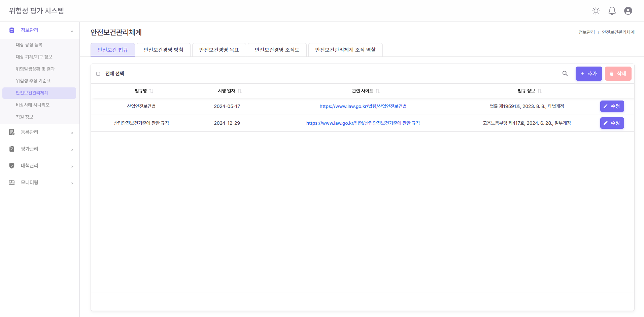Click the 평가관리 clipboard icon
Image resolution: width=644 pixels, height=317 pixels.
pyautogui.click(x=12, y=149)
